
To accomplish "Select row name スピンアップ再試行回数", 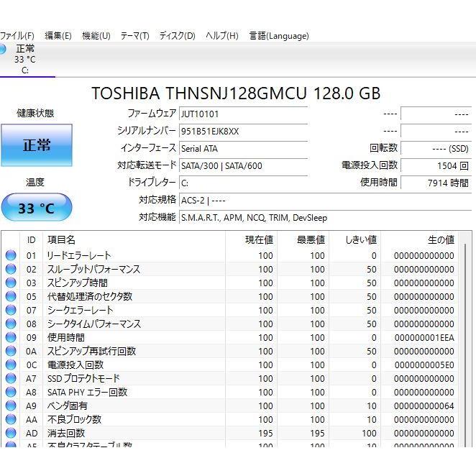I will coord(92,351).
